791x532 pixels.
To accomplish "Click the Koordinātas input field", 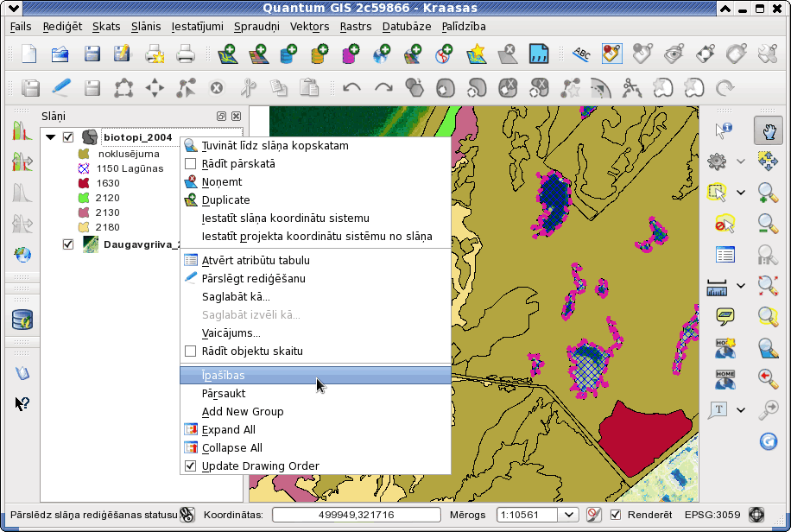I will [x=356, y=515].
